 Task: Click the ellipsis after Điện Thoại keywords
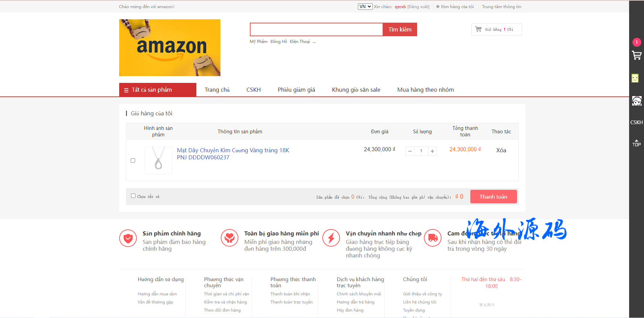314,42
